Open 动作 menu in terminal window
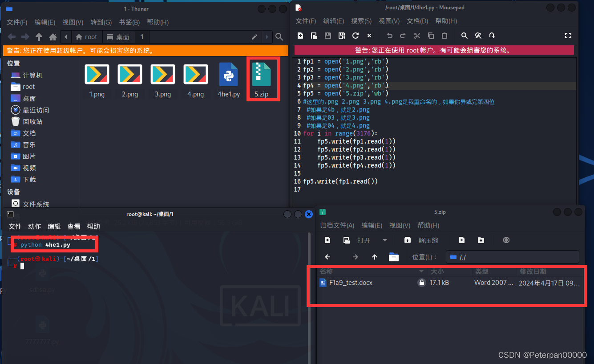 [x=35, y=226]
